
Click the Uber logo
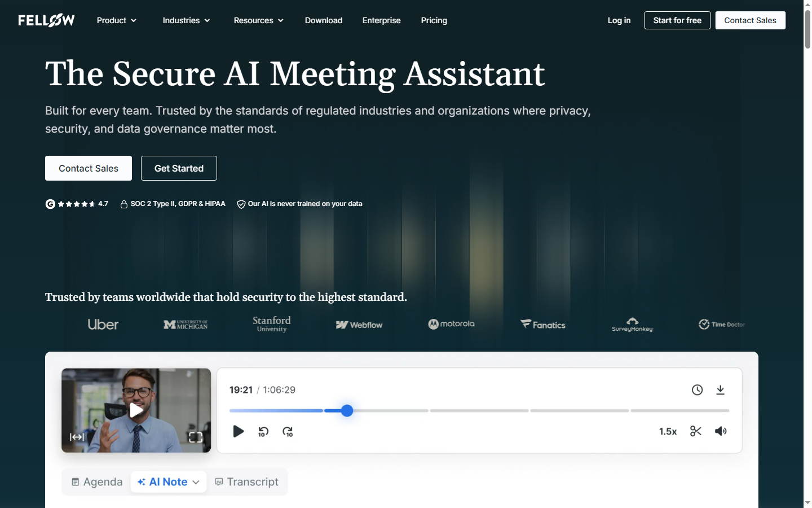[103, 325]
